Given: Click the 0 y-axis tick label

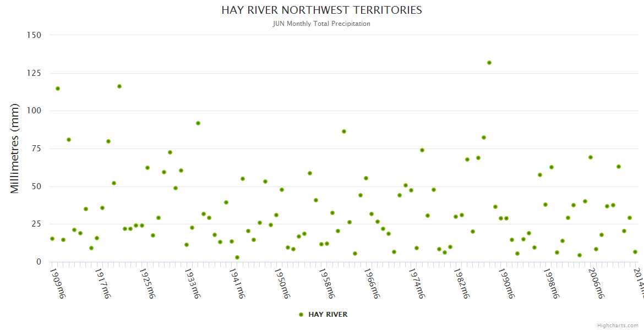Looking at the screenshot, I should 39,262.
